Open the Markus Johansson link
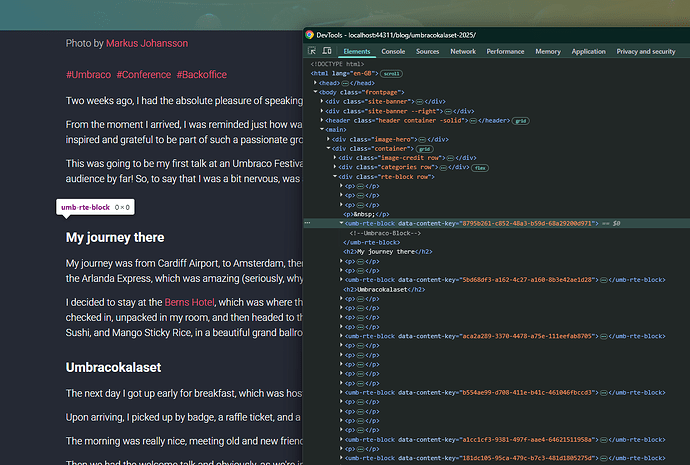 pos(147,44)
